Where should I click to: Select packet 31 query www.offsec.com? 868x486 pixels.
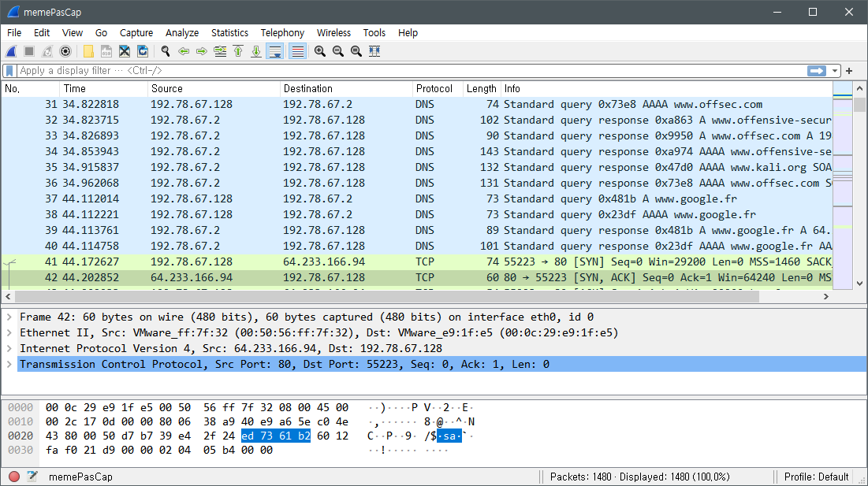(417, 105)
